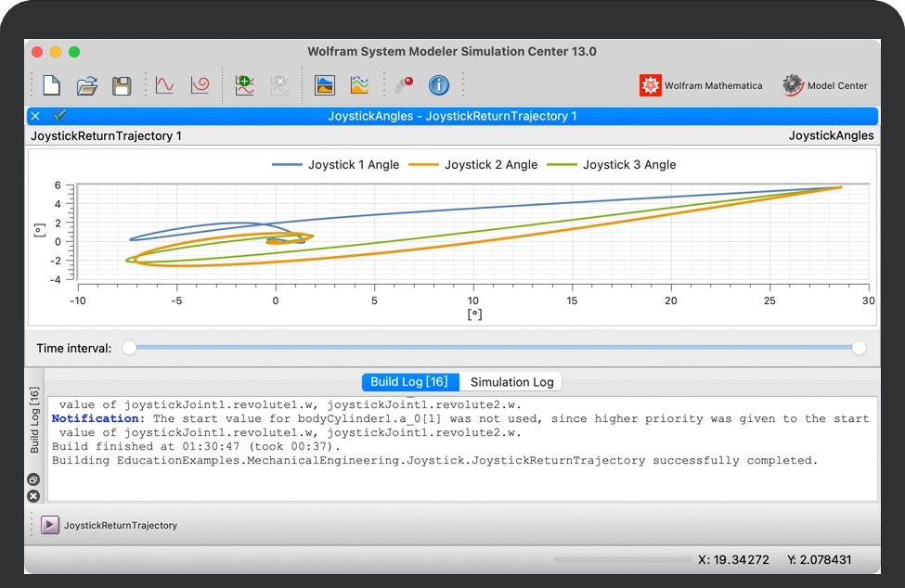Switch to the Simulation Log tab
905x588 pixels.
[x=511, y=382]
